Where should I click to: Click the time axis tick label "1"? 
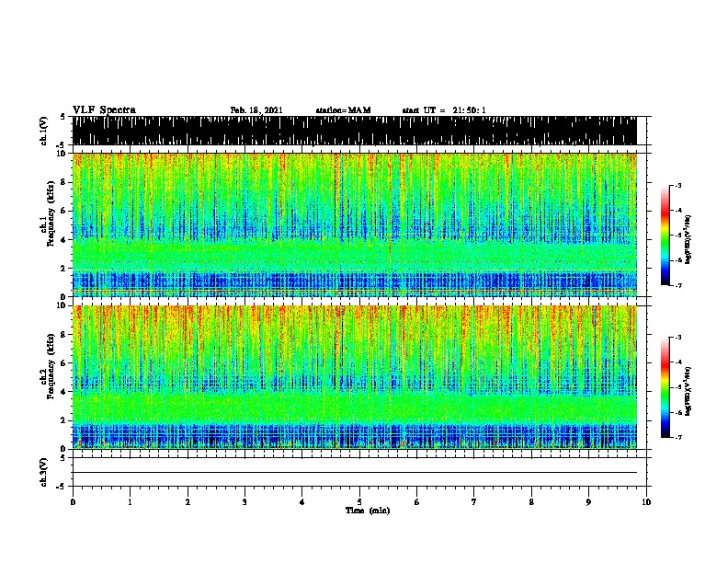(x=130, y=502)
